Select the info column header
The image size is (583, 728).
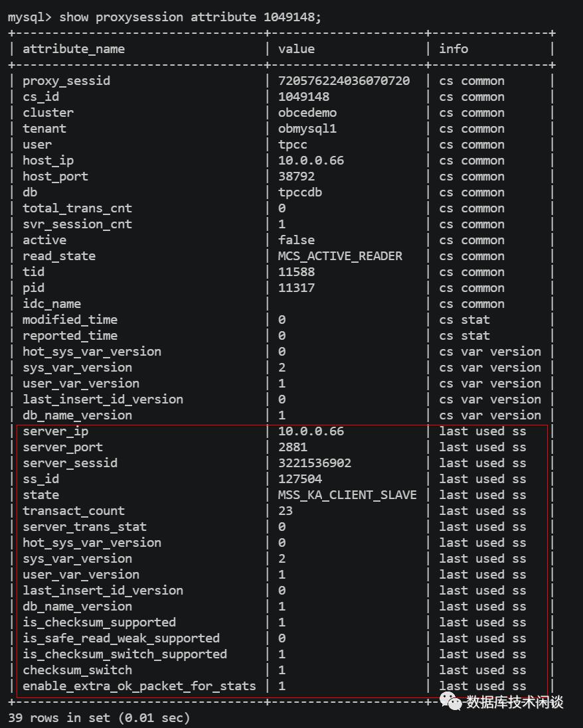pyautogui.click(x=454, y=48)
